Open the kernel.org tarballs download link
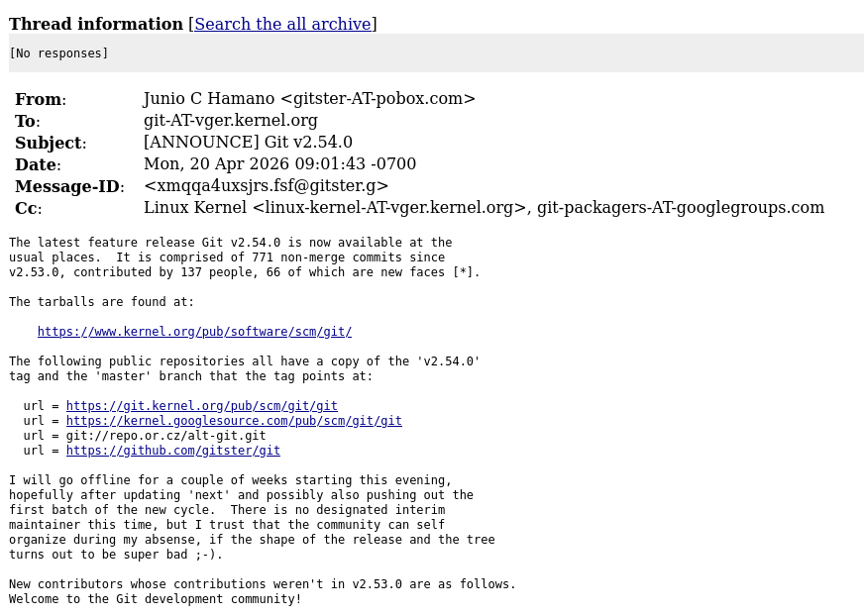 pos(194,332)
